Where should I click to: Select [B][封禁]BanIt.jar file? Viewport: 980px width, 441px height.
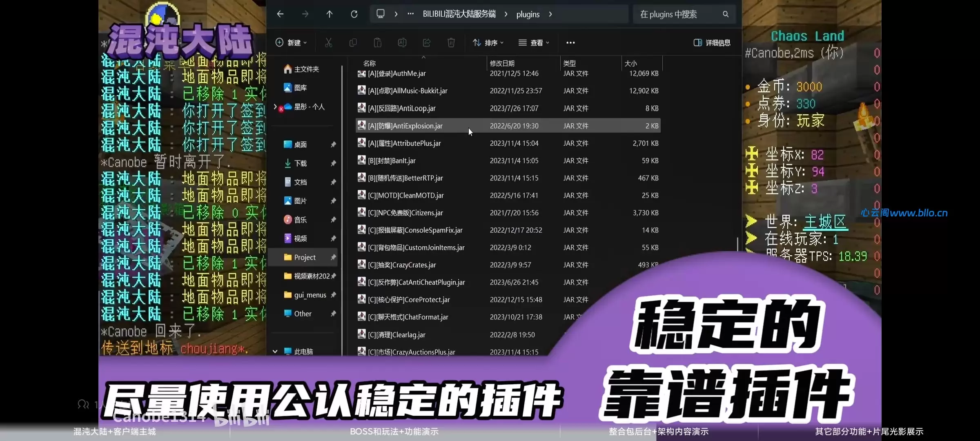508,160
